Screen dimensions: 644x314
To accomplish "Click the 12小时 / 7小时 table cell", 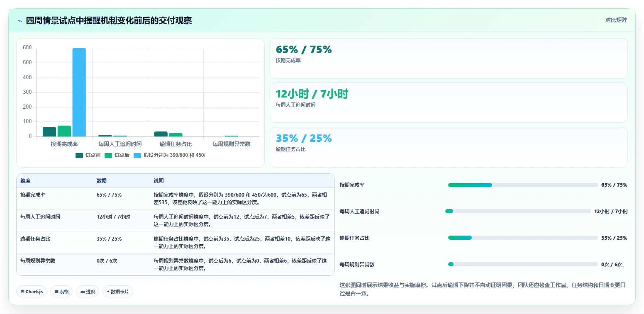I will point(122,220).
